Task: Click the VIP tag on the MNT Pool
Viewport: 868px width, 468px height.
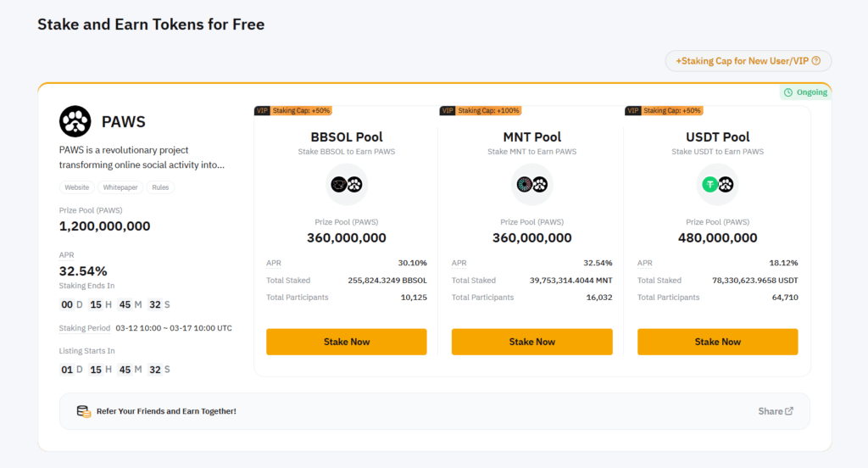Action: click(448, 111)
